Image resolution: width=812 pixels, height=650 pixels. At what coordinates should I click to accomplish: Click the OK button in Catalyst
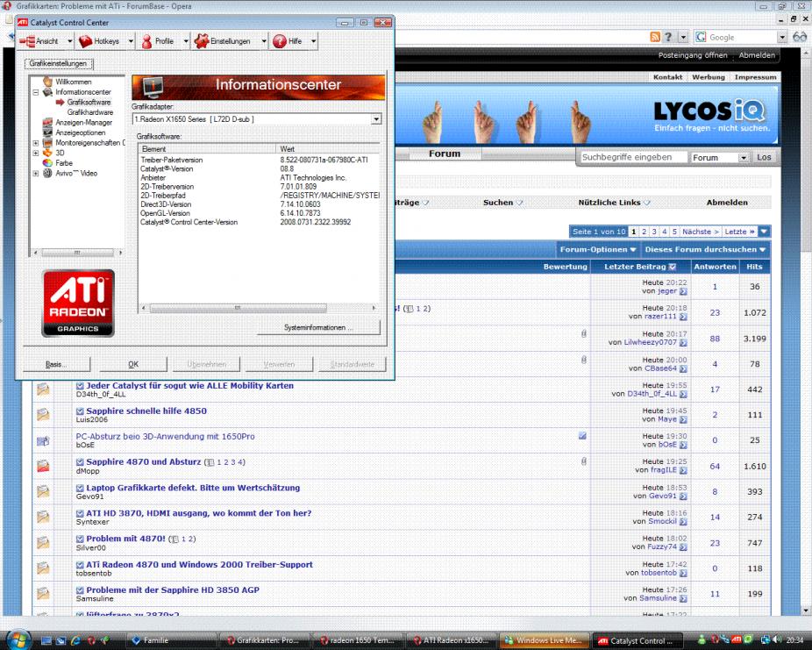coord(133,364)
